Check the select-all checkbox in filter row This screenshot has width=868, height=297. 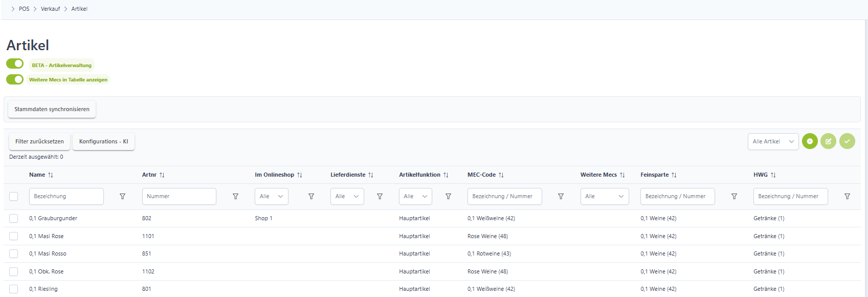(14, 197)
